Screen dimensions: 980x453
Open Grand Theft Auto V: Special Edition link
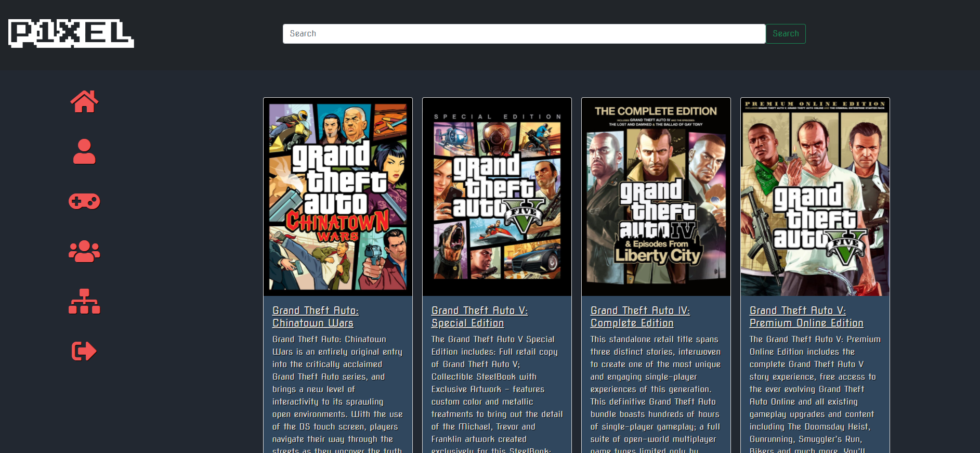click(x=479, y=317)
